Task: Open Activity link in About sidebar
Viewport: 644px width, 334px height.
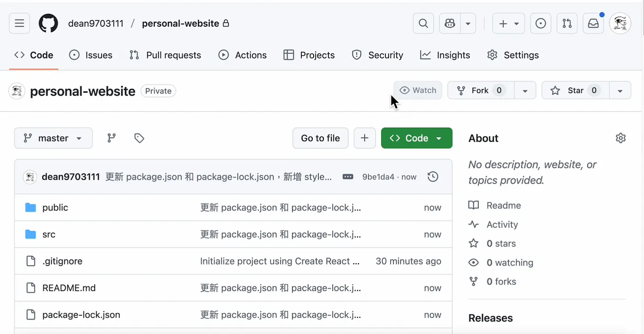Action: pyautogui.click(x=494, y=225)
